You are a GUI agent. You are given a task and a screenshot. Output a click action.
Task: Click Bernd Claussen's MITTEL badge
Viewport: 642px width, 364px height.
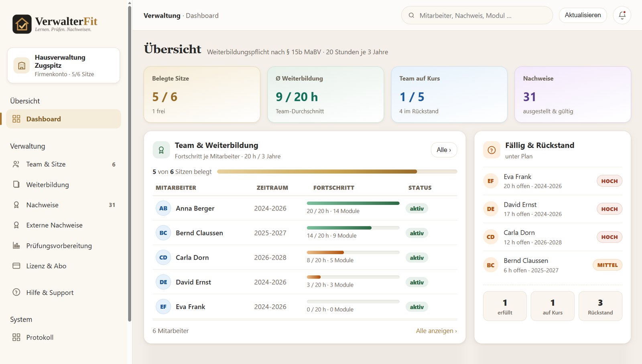tap(607, 265)
